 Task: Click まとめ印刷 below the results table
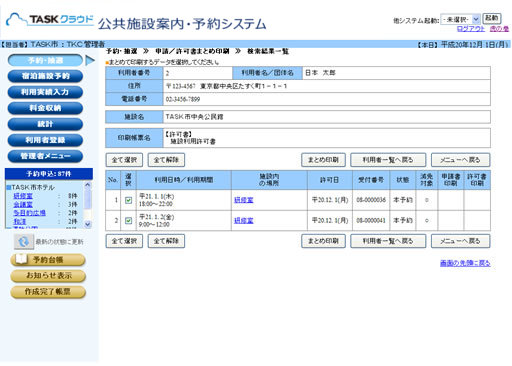click(x=323, y=241)
